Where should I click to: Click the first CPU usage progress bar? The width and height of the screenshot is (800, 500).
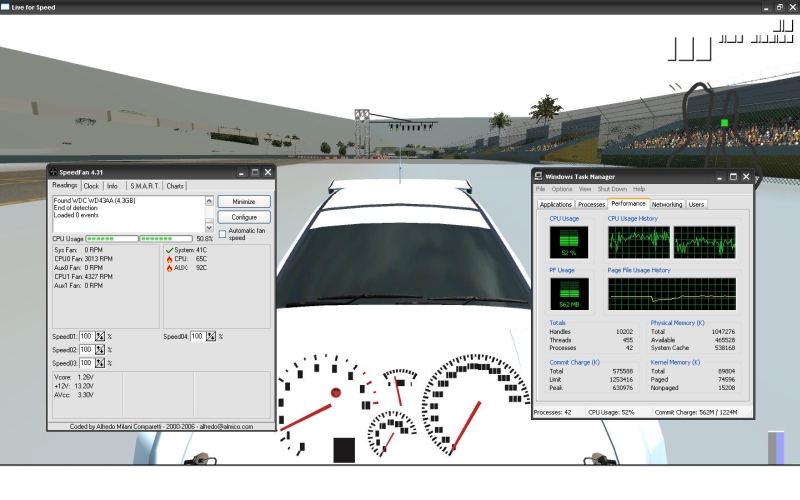coord(112,238)
